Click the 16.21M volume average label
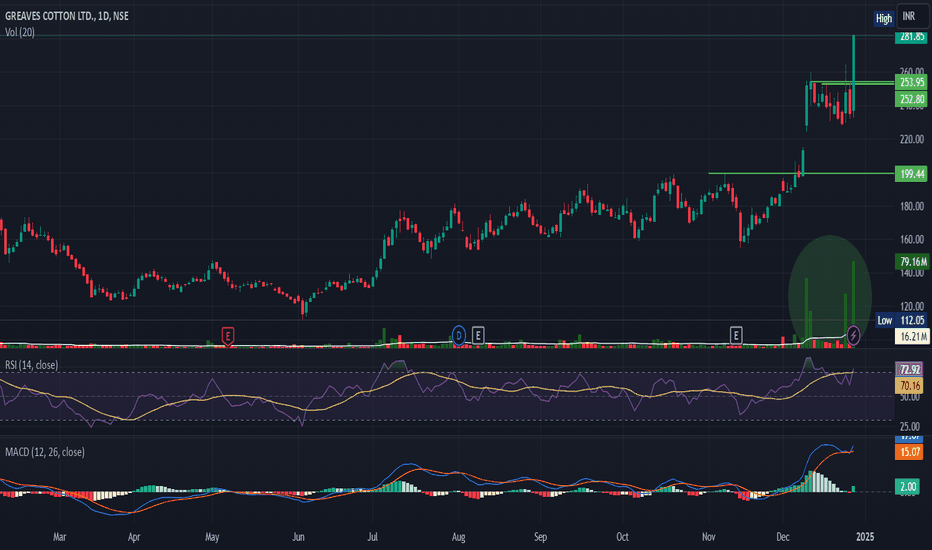The height and width of the screenshot is (550, 932). click(x=912, y=337)
